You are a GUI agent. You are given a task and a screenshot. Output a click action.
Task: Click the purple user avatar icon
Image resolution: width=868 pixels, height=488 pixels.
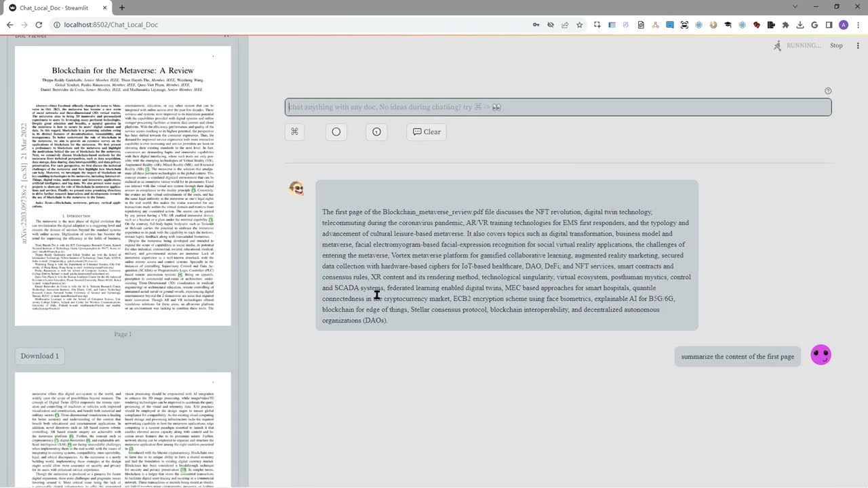click(x=821, y=354)
